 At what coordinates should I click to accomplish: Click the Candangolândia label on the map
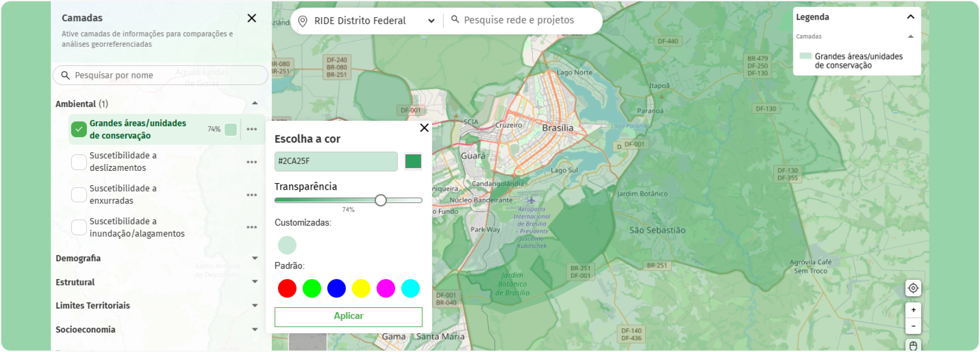pyautogui.click(x=498, y=184)
